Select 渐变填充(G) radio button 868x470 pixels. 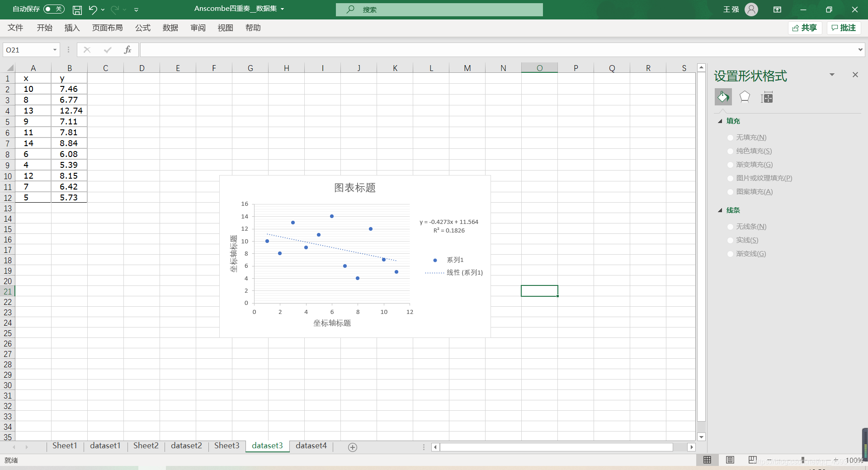click(730, 165)
